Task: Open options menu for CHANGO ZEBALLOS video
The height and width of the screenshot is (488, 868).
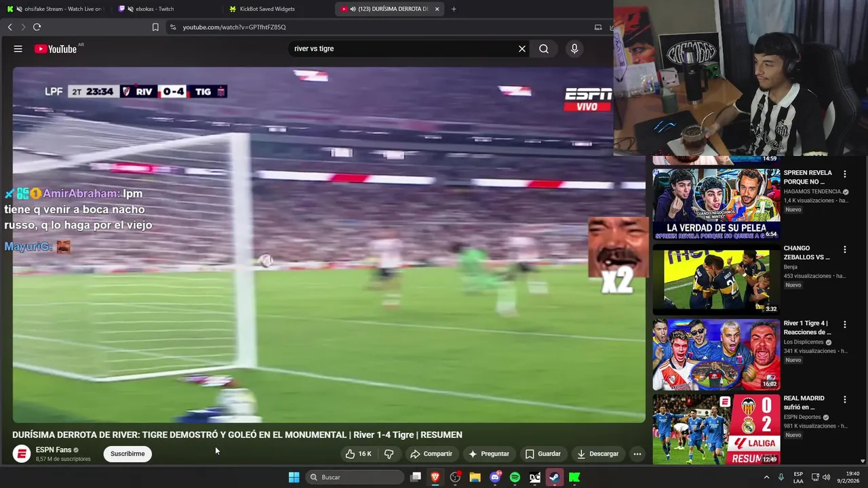Action: click(844, 249)
